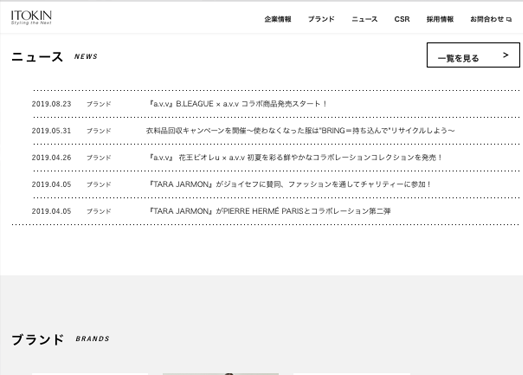Image resolution: width=523 pixels, height=375 pixels.
Task: Go to the ニュース navigation item
Action: coord(365,19)
